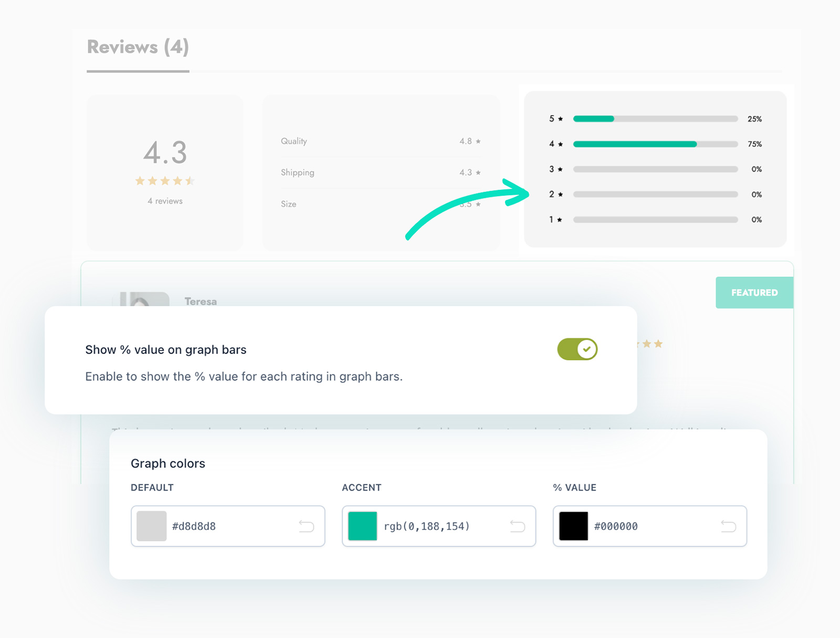
Task: Open the Accent green color swatch
Action: point(363,526)
